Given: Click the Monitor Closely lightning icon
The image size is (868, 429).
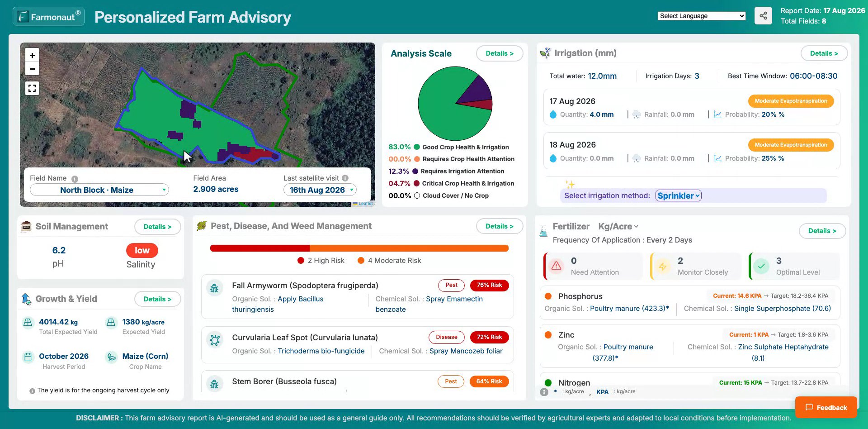Looking at the screenshot, I should coord(663,266).
